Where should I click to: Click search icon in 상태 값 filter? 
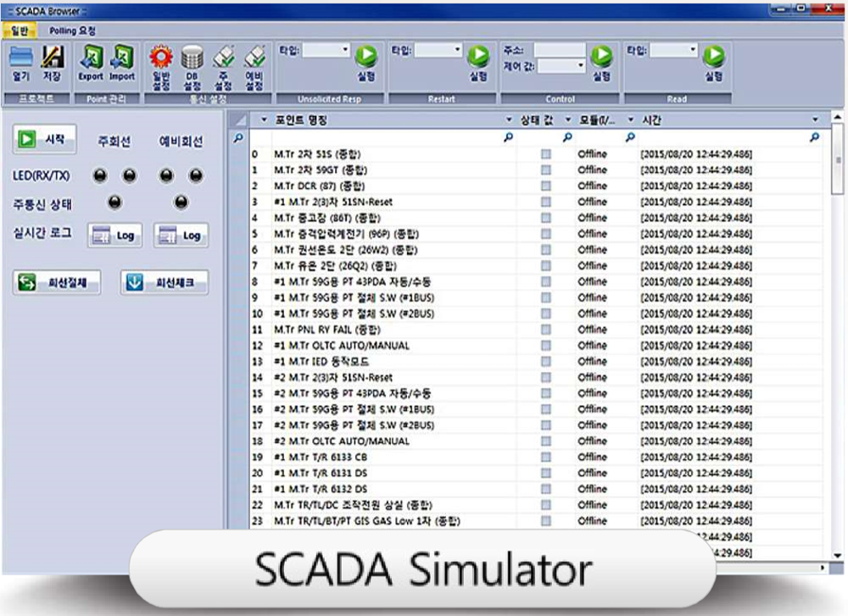tap(566, 138)
